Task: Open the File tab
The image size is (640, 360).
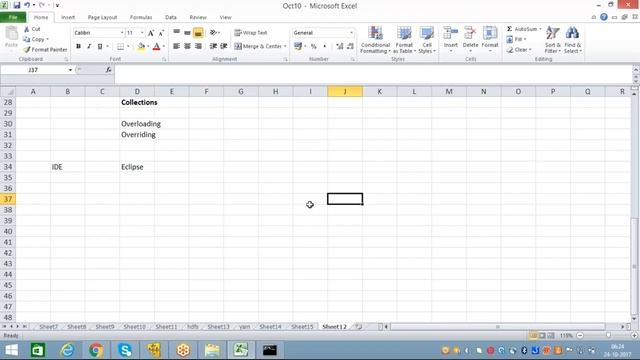Action: (13, 18)
